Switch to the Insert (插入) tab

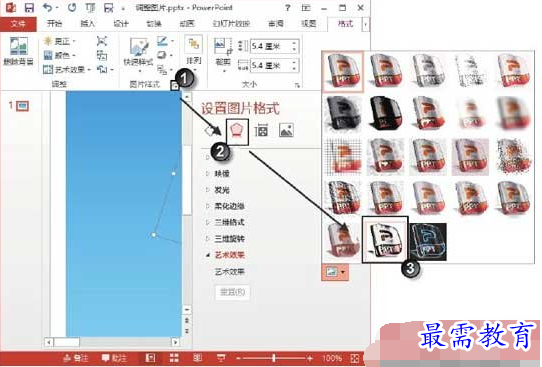[x=87, y=23]
